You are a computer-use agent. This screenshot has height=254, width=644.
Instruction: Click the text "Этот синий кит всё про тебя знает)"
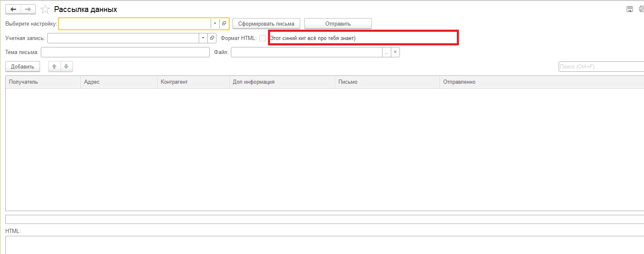pyautogui.click(x=313, y=38)
